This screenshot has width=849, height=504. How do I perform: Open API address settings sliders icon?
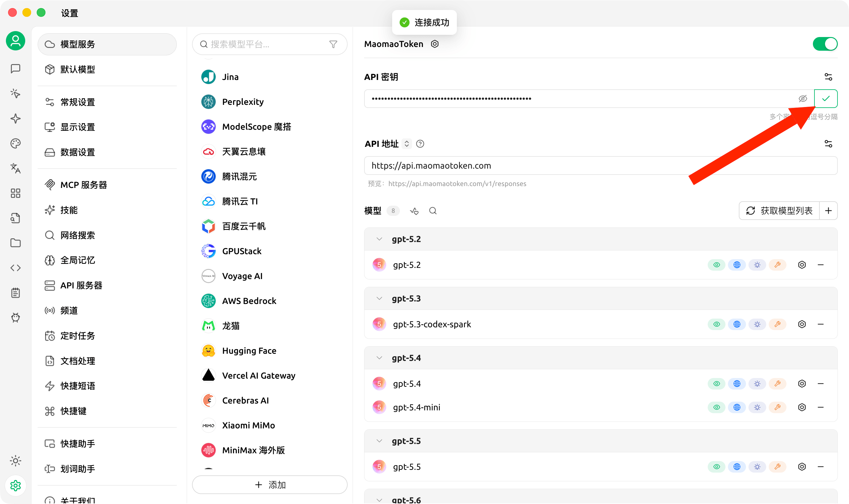tap(828, 144)
